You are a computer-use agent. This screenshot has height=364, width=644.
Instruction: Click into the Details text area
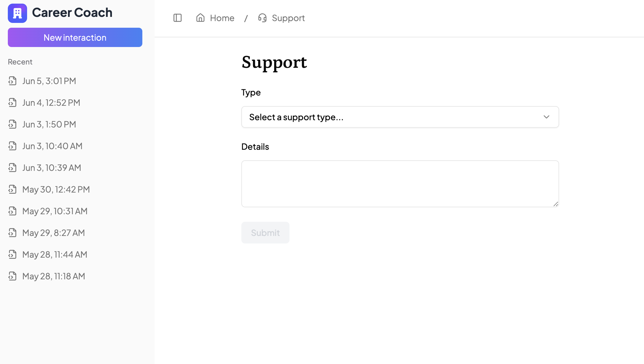(400, 184)
